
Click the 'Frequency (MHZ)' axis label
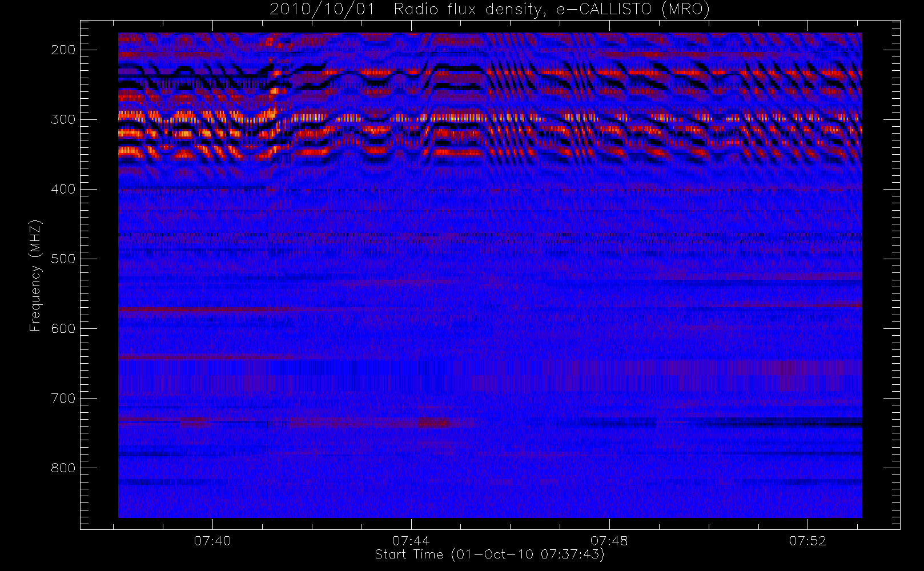(x=35, y=275)
